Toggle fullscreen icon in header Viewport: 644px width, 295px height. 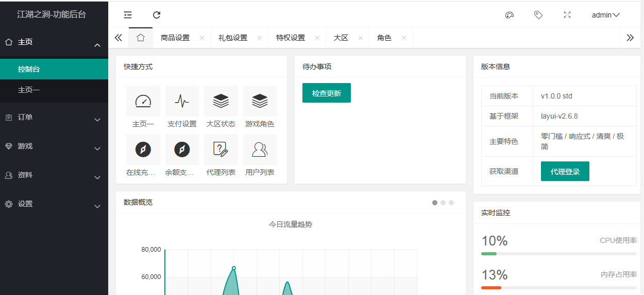click(567, 15)
